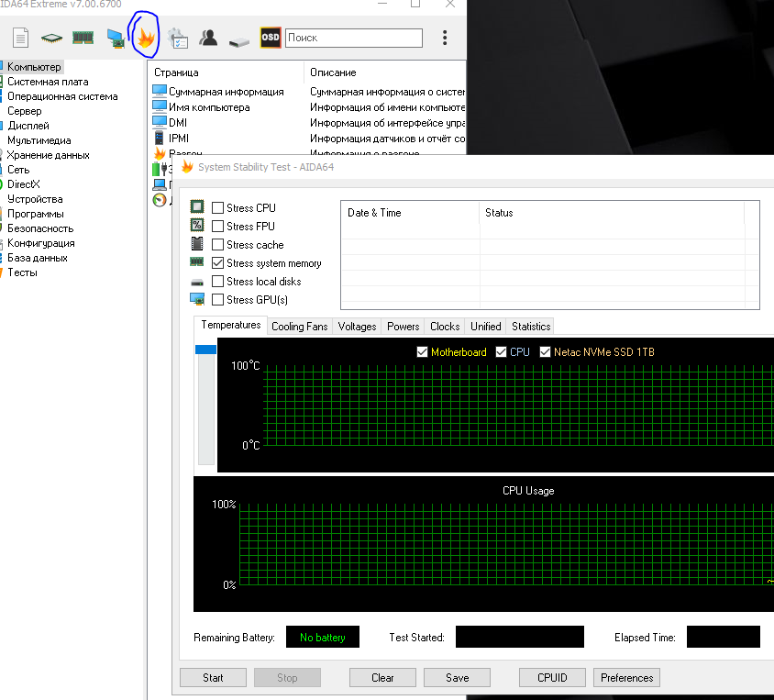Click the Start button
The image size is (774, 700).
(x=213, y=678)
